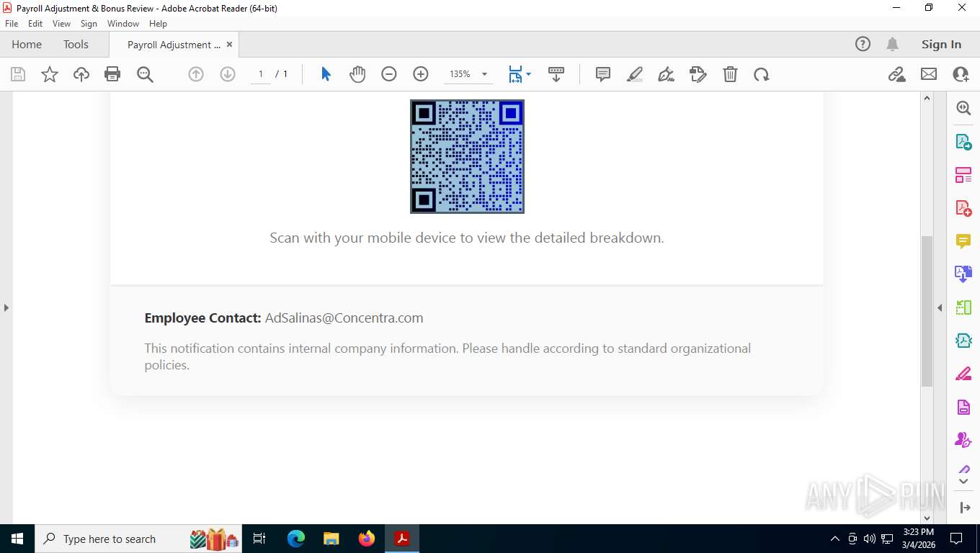Open the Help question mark
The width and height of the screenshot is (980, 553).
[863, 44]
